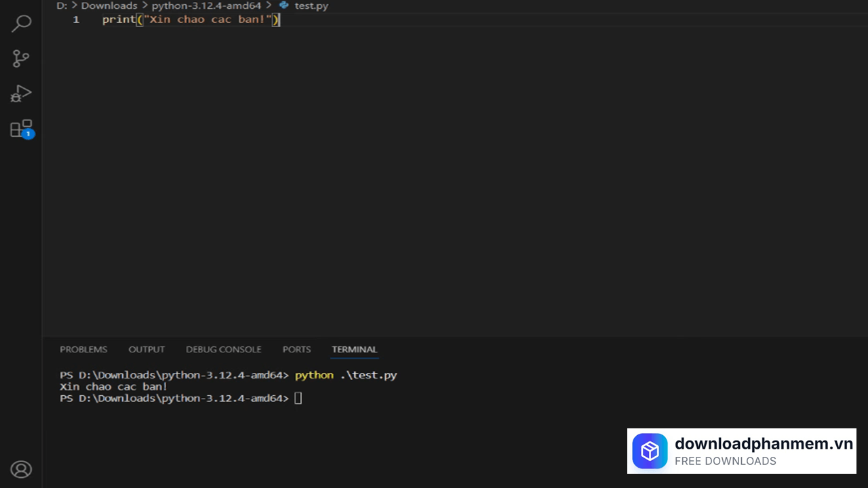Click the python-3.12.4-amd64 breadcrumb

pos(206,5)
